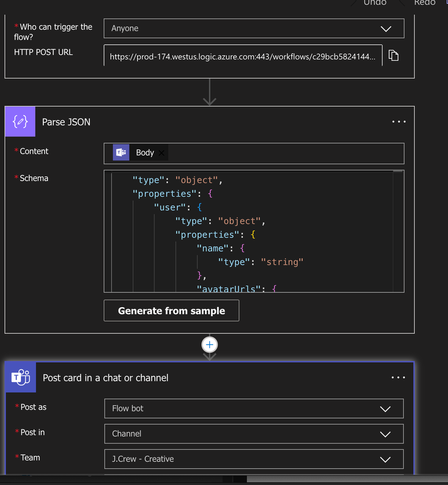Click the Teams icon on Body token
This screenshot has height=485, width=448.
[121, 152]
